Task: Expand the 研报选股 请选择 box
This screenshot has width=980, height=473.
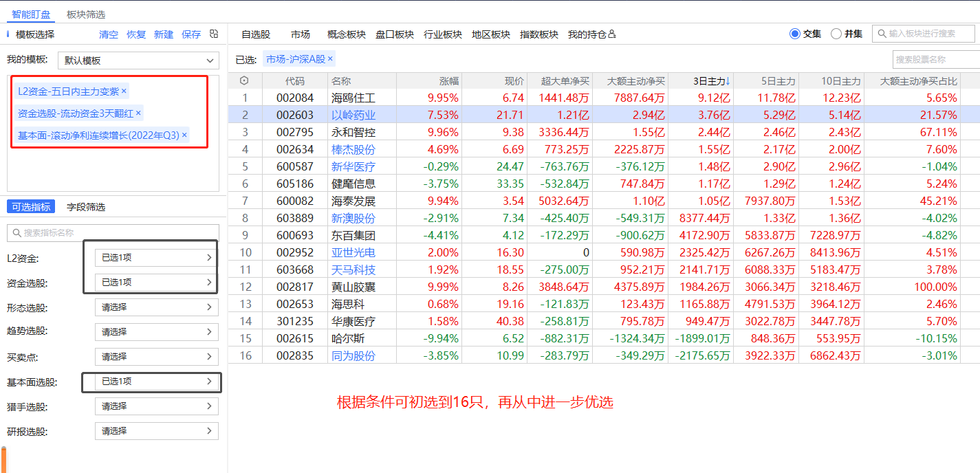Action: coord(157,431)
